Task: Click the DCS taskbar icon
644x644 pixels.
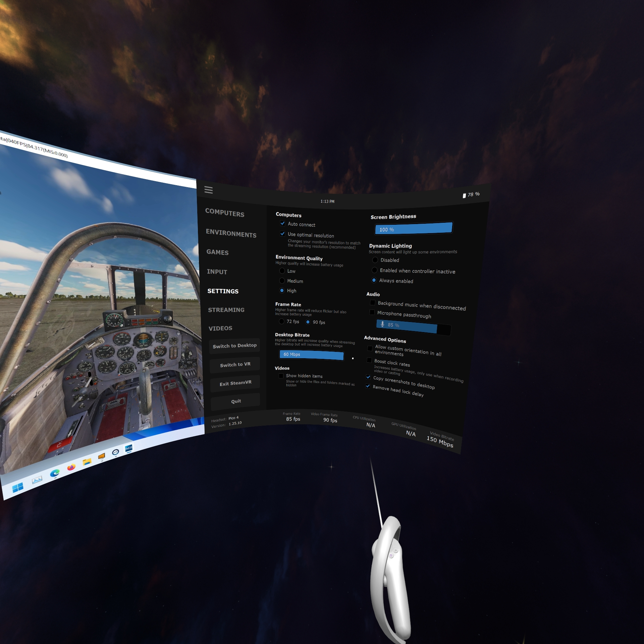Action: [129, 448]
